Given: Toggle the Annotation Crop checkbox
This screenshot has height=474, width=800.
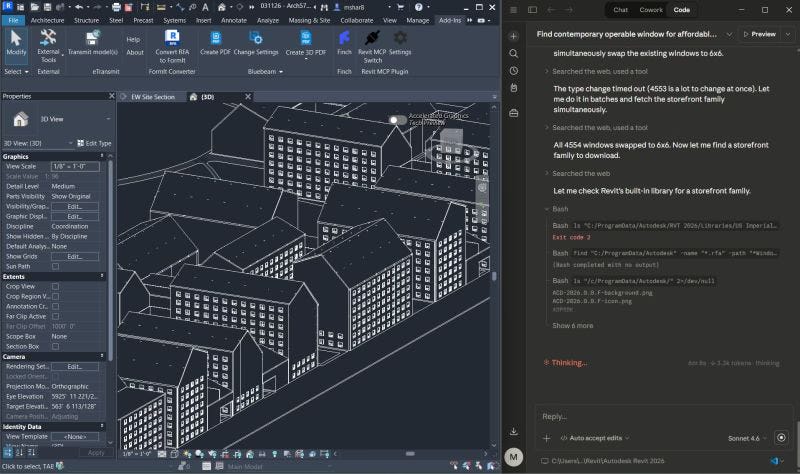Looking at the screenshot, I should (55, 306).
